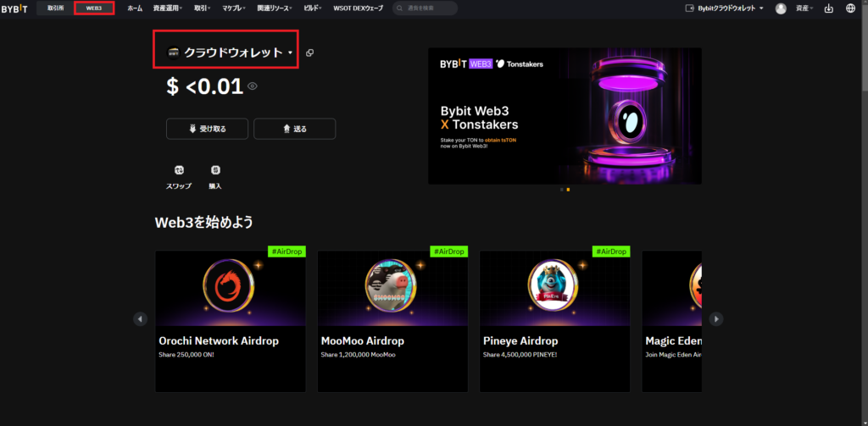868x426 pixels.
Task: Click the $ <0.01 balance value
Action: 205,86
